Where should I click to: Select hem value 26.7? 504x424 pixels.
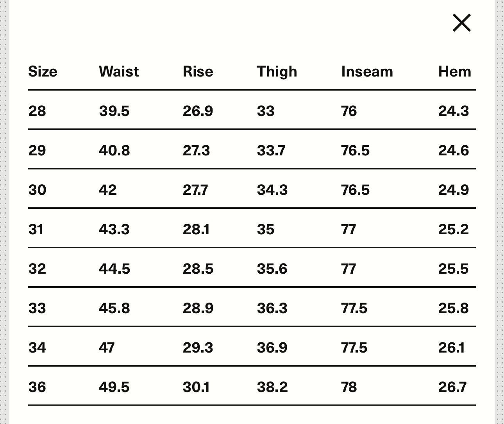tap(452, 387)
